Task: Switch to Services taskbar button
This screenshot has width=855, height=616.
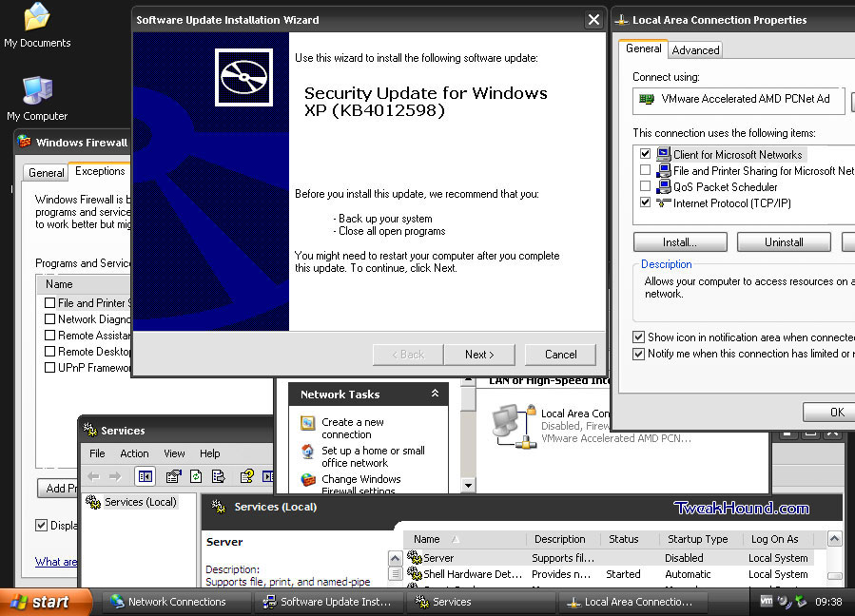Action: click(479, 602)
